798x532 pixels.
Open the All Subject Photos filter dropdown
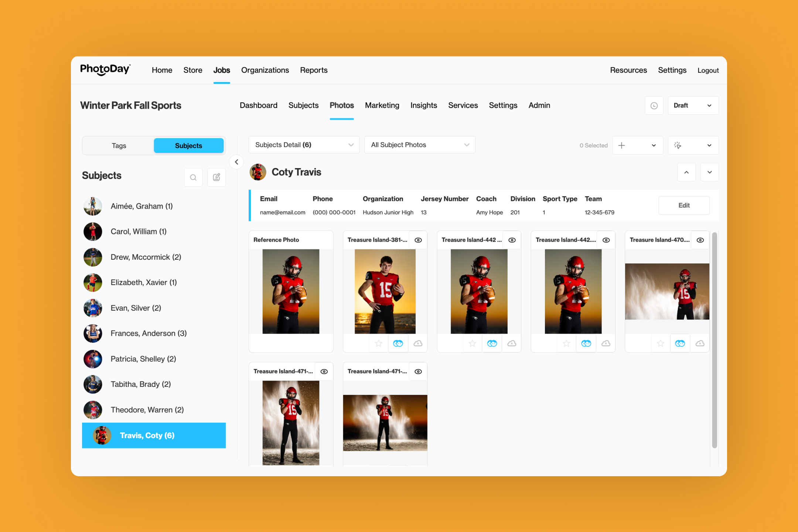419,145
